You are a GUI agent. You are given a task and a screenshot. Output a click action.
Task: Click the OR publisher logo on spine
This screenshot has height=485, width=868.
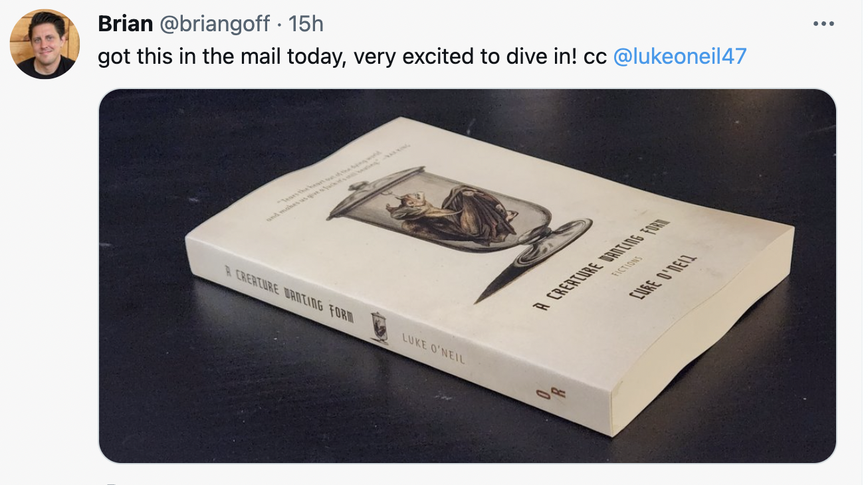542,393
